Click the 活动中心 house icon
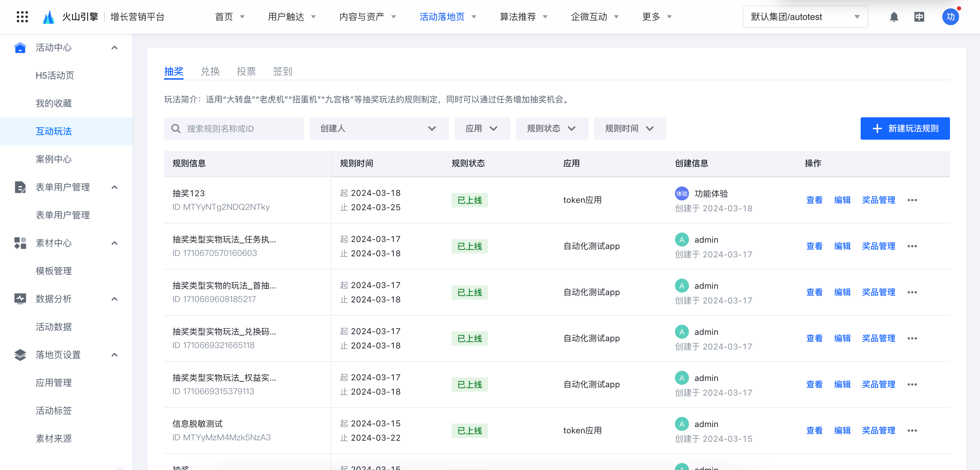 [20, 47]
